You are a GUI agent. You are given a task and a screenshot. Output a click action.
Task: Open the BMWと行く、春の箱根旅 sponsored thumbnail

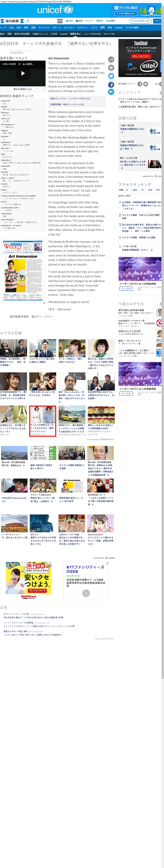[x=72, y=414]
